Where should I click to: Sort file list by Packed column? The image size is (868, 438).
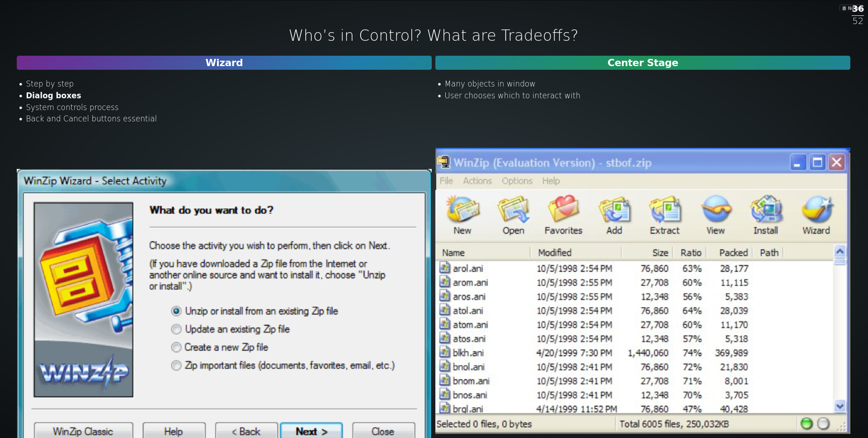tap(730, 253)
